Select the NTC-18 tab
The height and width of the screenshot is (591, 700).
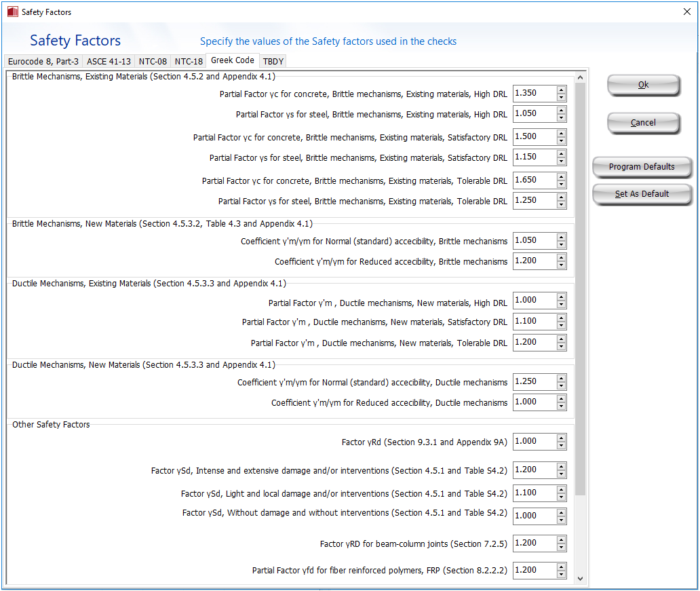point(189,61)
